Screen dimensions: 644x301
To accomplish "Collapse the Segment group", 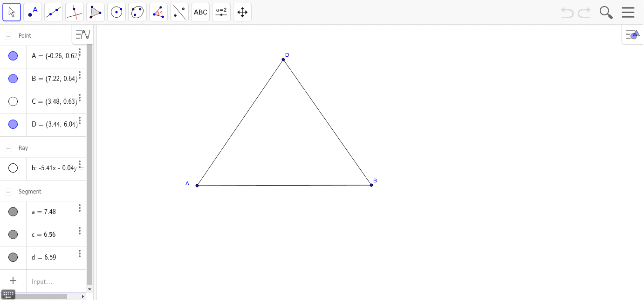I will tap(8, 192).
